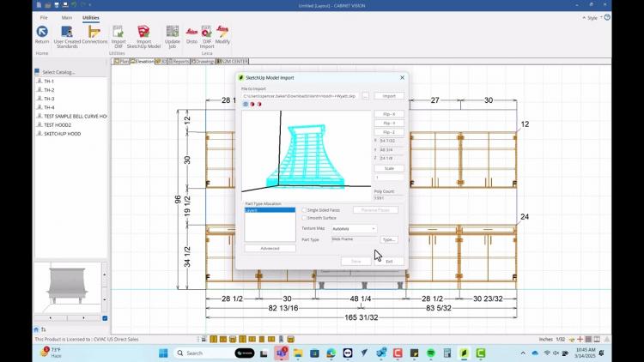Click the Flip - Z button
Screen dimensions: 644x362
point(389,132)
